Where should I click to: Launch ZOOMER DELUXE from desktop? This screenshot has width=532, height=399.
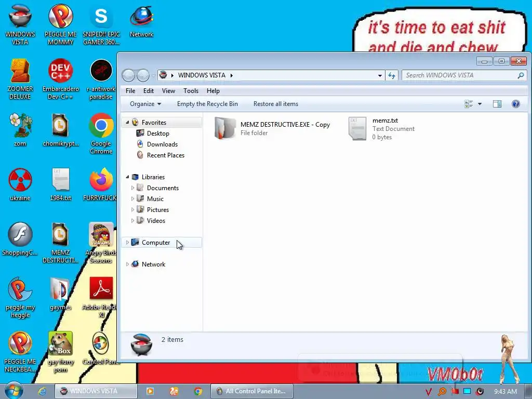pos(20,79)
